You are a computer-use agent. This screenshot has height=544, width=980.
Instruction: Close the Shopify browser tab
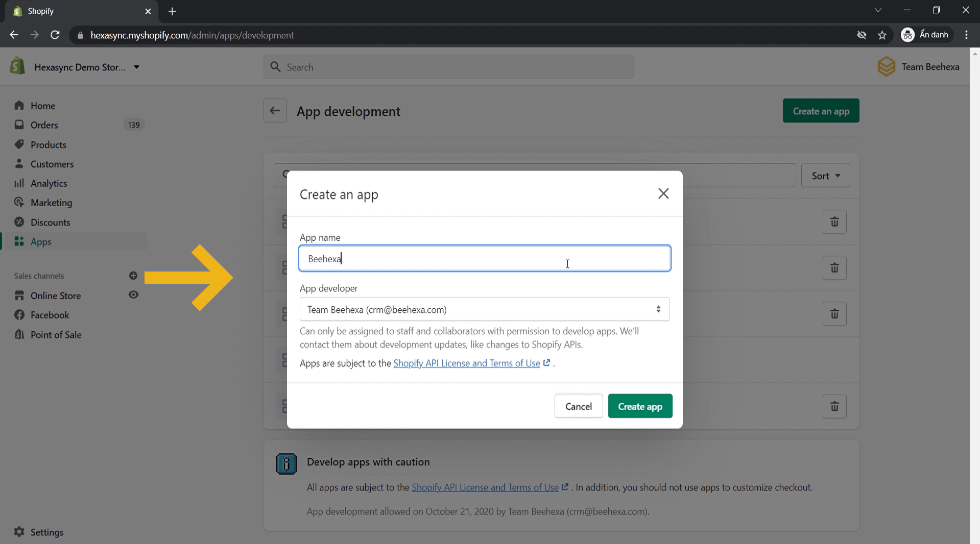pyautogui.click(x=148, y=11)
